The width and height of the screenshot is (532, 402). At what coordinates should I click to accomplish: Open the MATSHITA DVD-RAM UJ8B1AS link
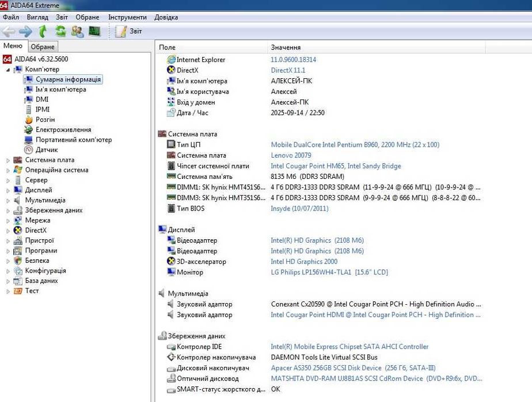point(377,378)
